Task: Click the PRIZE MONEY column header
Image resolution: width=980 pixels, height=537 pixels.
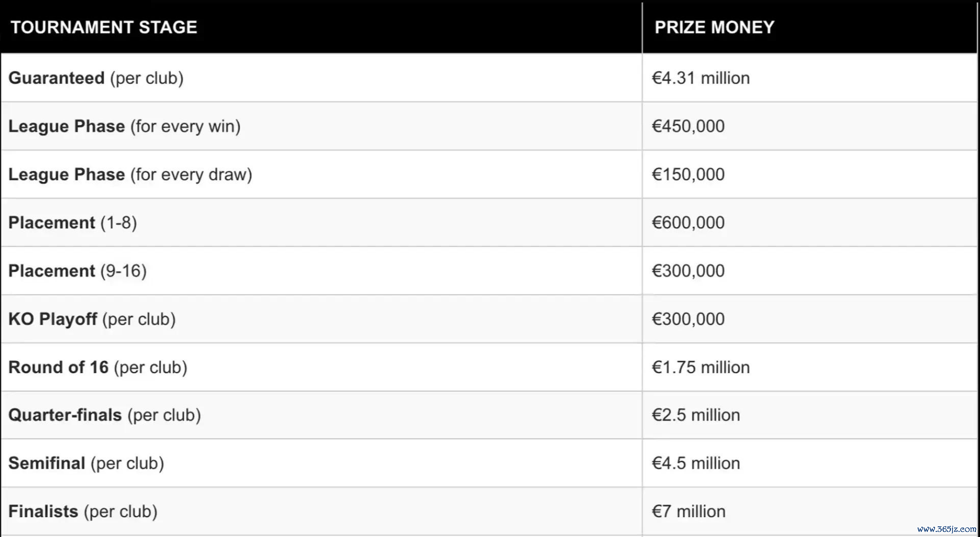Action: tap(714, 27)
